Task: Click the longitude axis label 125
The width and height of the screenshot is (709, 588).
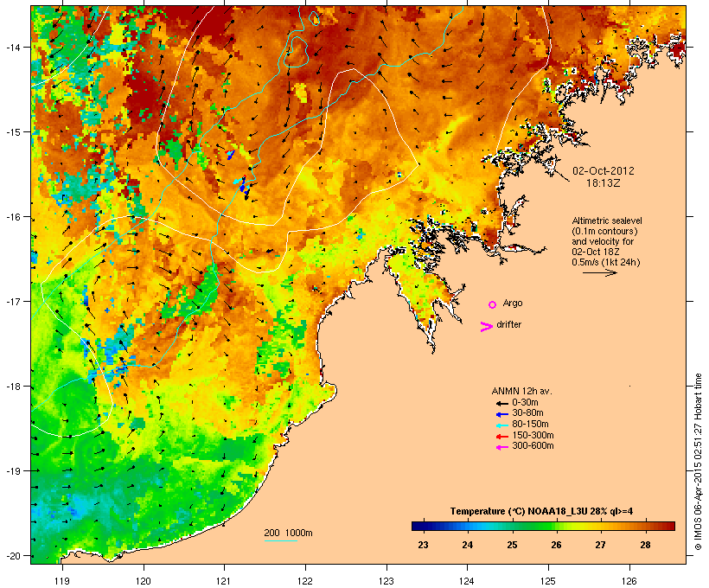Action: pyautogui.click(x=548, y=581)
